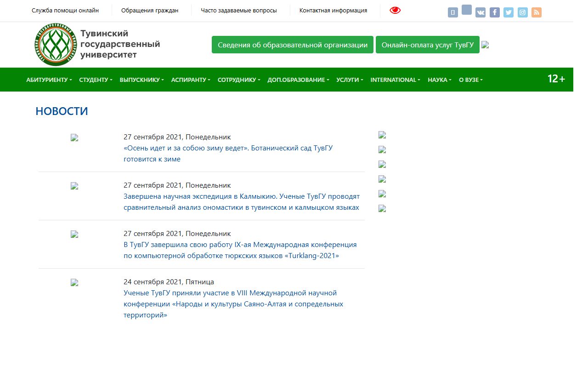The width and height of the screenshot is (588, 368).
Task: Click the Botanical garden news thumbnail image
Action: 74,138
